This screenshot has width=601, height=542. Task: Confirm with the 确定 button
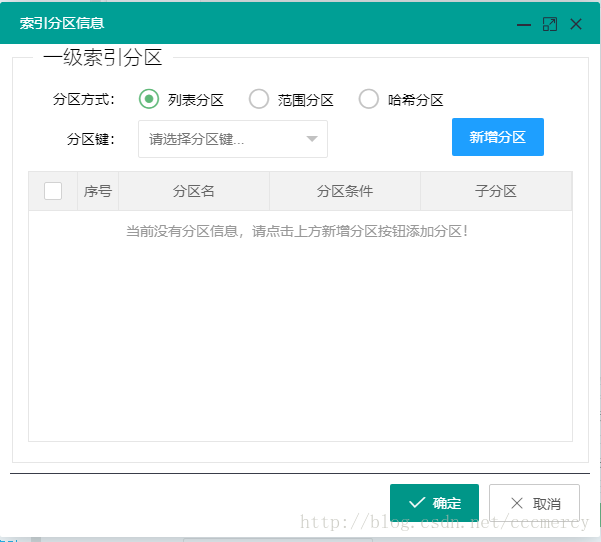tap(434, 503)
